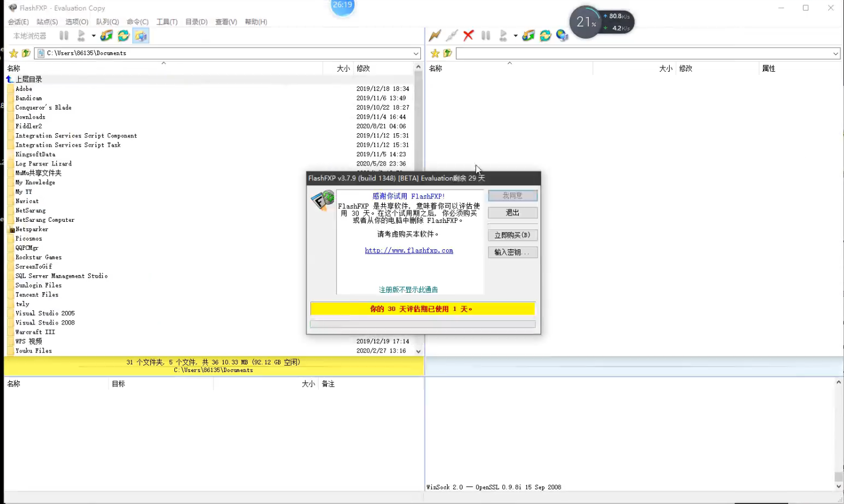This screenshot has width=844, height=504.
Task: Click the pause icon in the remote pane toolbar
Action: click(485, 36)
